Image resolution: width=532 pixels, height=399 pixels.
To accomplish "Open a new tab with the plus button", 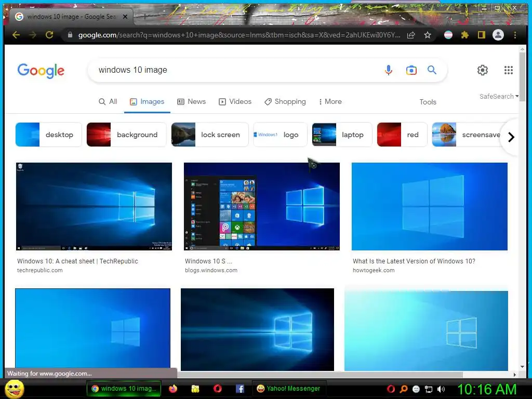I will [x=144, y=16].
